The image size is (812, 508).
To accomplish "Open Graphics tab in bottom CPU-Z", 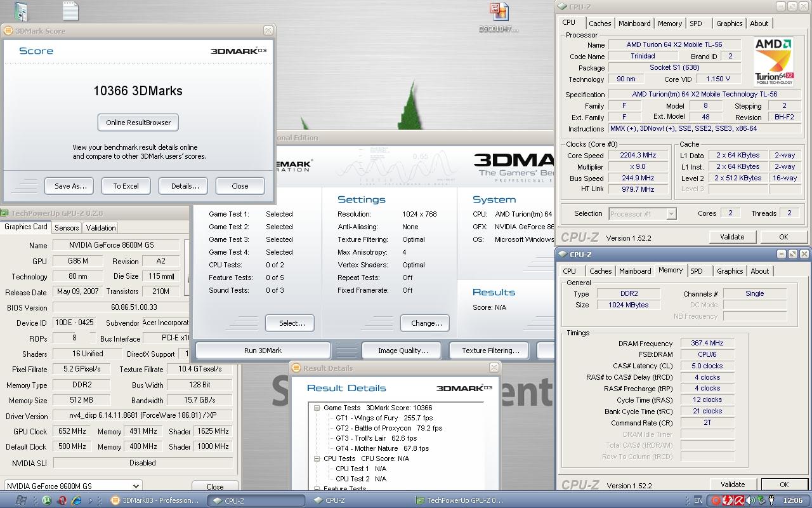I will (730, 271).
